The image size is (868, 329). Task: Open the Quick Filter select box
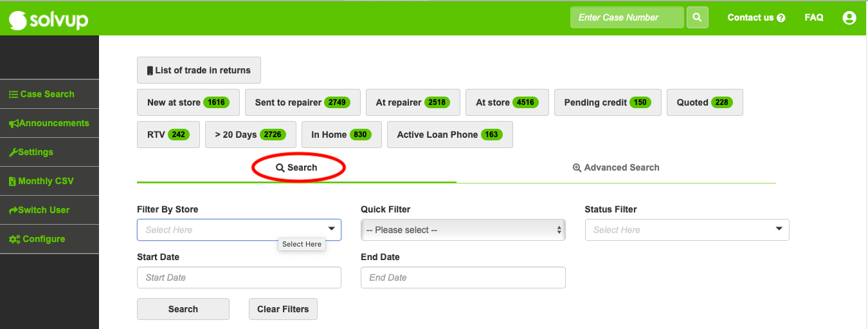pos(463,230)
